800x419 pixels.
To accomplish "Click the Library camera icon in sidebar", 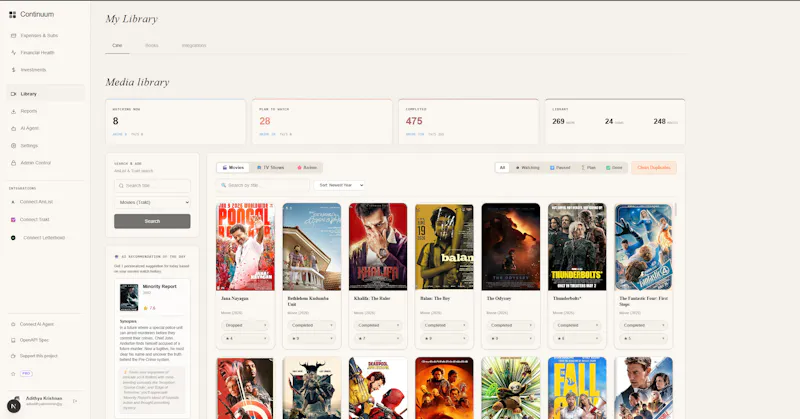I will (x=13, y=94).
